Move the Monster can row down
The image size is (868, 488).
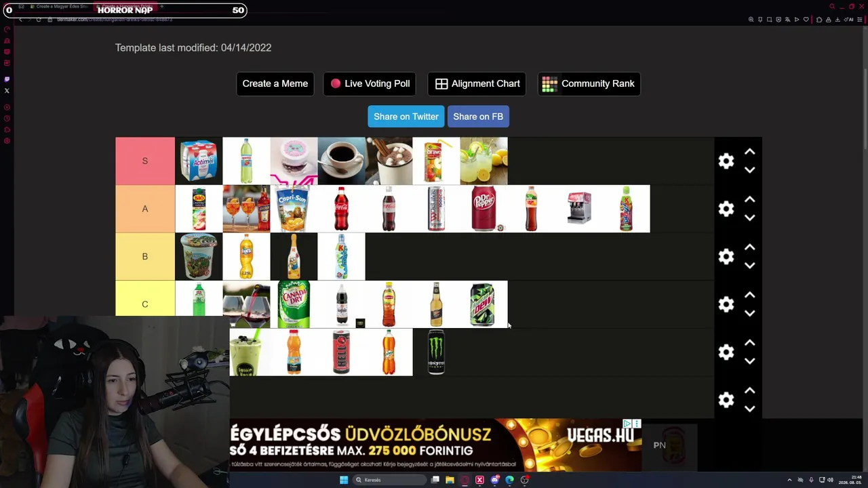click(x=750, y=361)
